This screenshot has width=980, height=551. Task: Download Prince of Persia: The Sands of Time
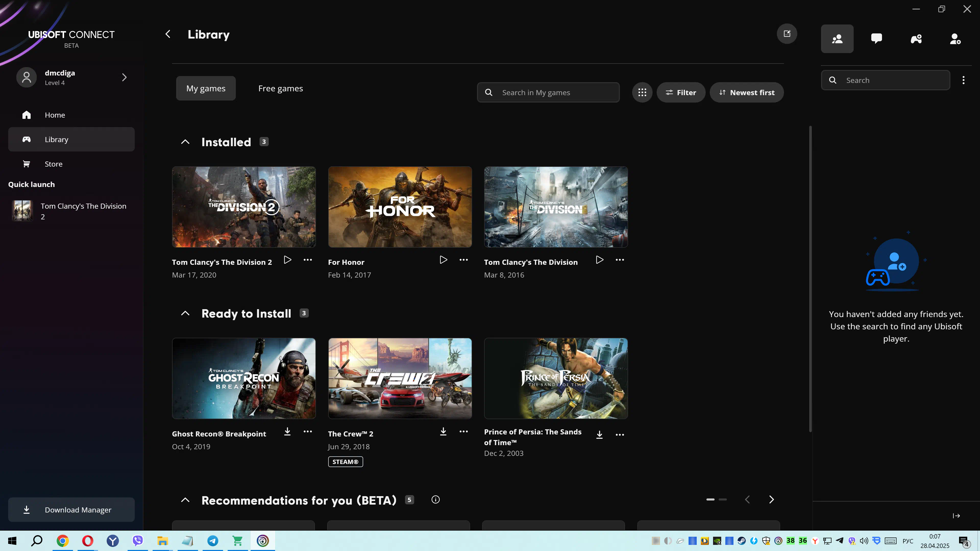tap(599, 435)
